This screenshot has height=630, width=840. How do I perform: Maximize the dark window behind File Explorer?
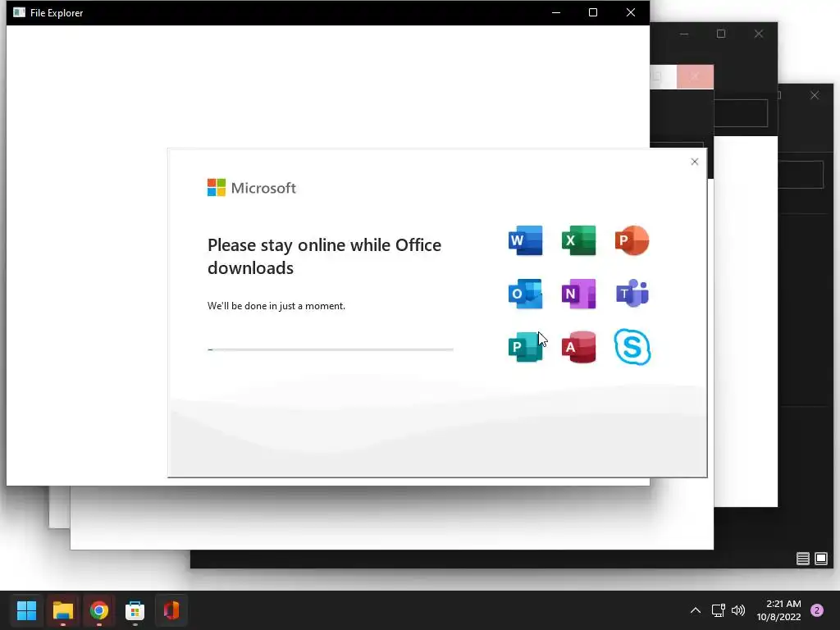(721, 34)
